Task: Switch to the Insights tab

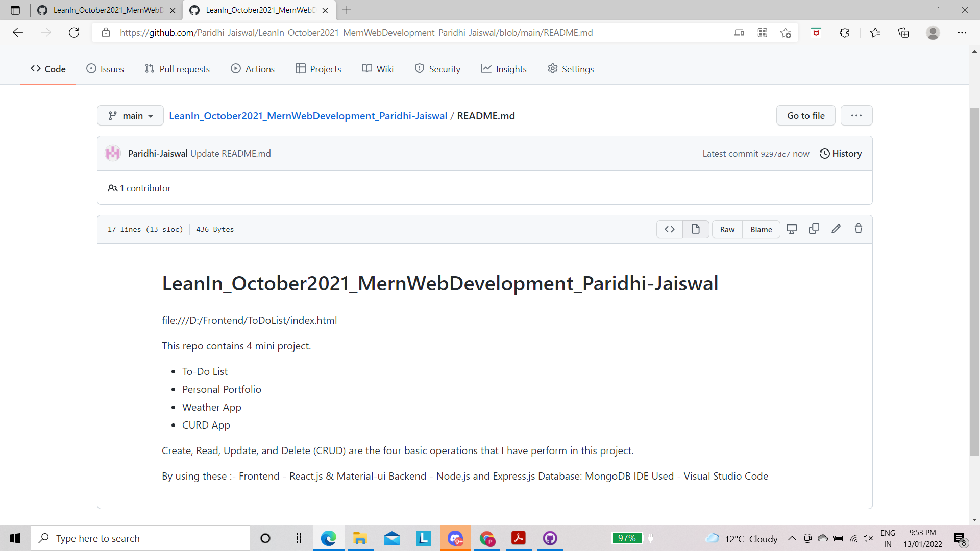Action: (504, 69)
